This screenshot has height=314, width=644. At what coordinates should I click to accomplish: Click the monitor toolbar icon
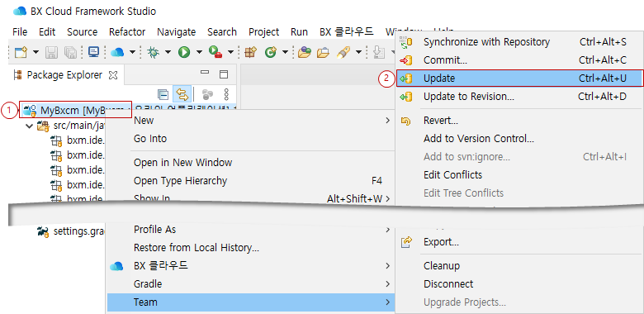pos(93,52)
